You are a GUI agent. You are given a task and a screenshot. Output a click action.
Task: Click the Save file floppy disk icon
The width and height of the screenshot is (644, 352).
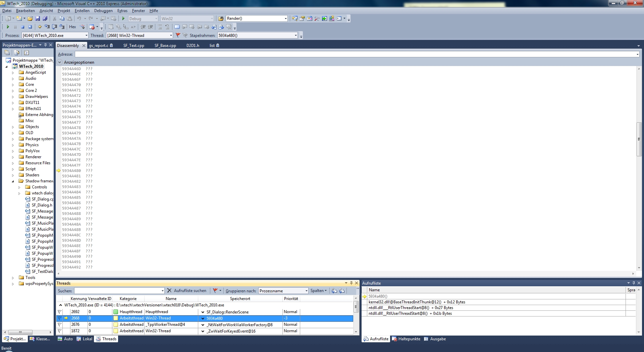pos(38,19)
